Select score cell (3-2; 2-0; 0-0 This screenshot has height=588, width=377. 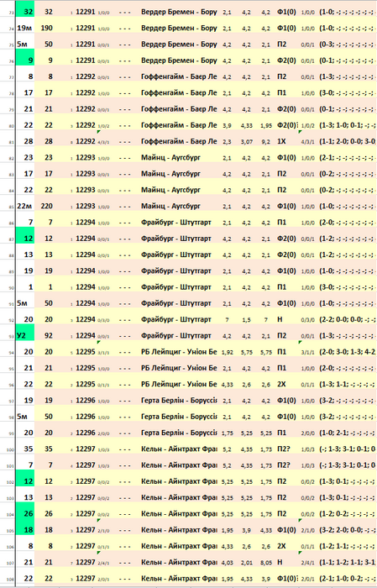click(348, 530)
